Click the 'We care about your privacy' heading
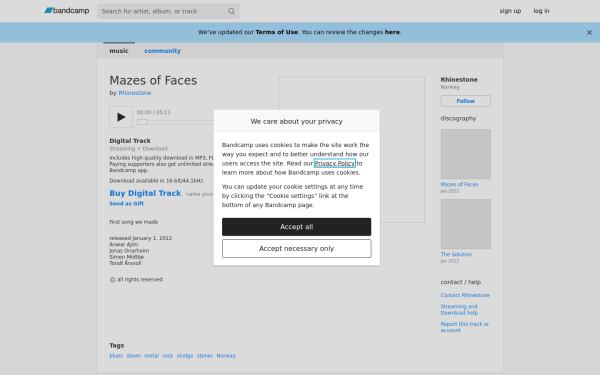Viewport: 600px width, 375px height. click(297, 121)
